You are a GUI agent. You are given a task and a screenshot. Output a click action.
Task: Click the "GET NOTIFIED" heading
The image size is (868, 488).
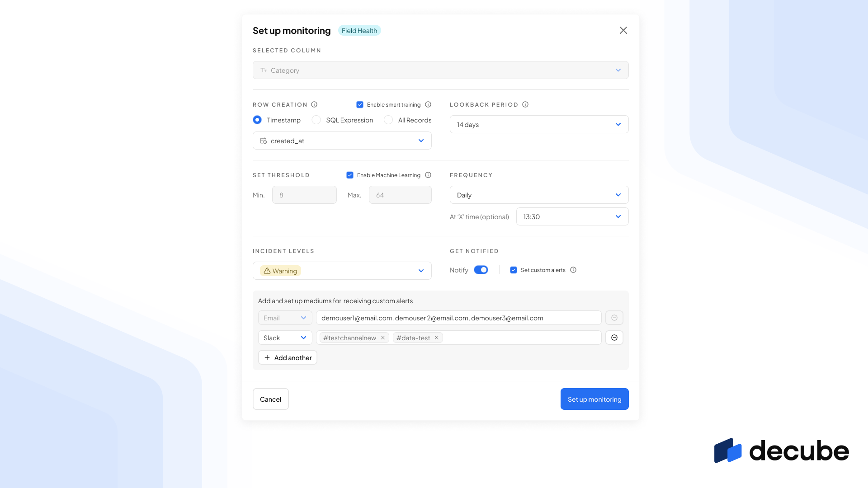click(x=474, y=251)
